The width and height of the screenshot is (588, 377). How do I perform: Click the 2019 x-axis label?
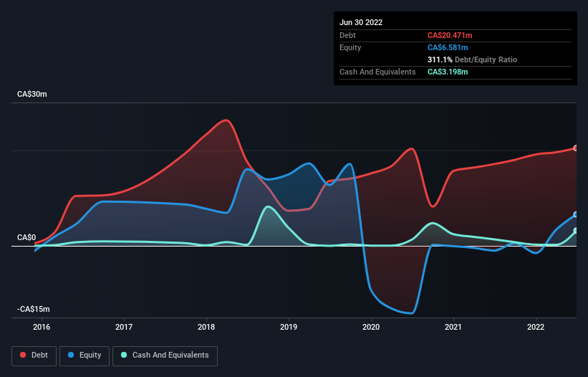point(289,327)
